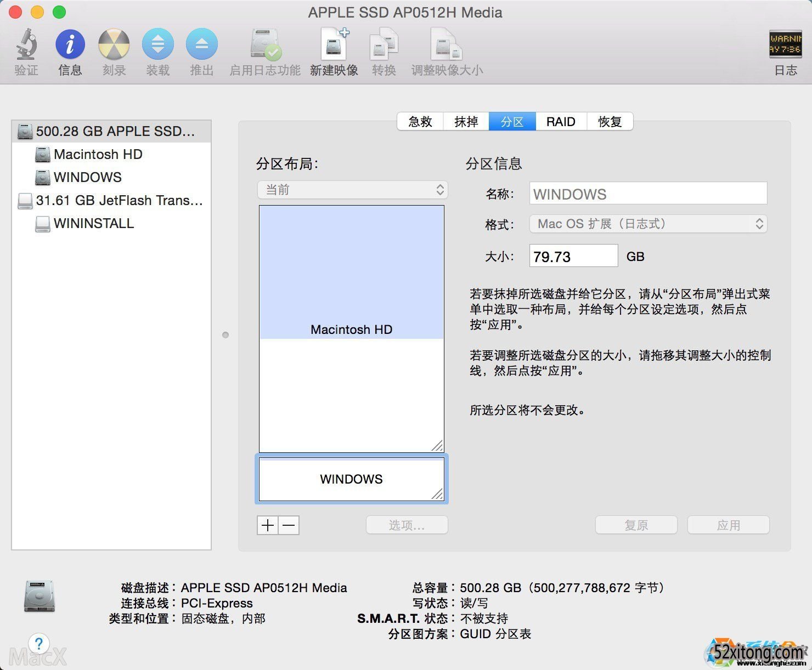
Task: Click the '所选分区将不会更改。' message text
Action: 528,410
